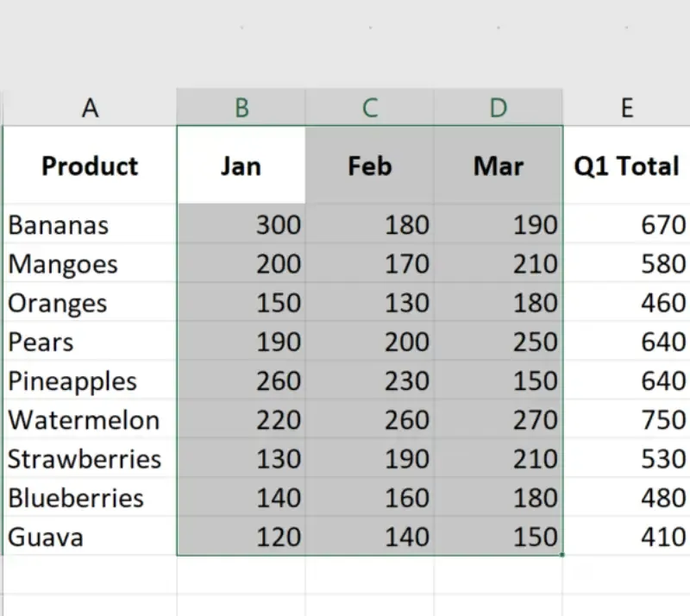Select the Feb header cell
Screen dimensions: 690x616
click(x=370, y=166)
